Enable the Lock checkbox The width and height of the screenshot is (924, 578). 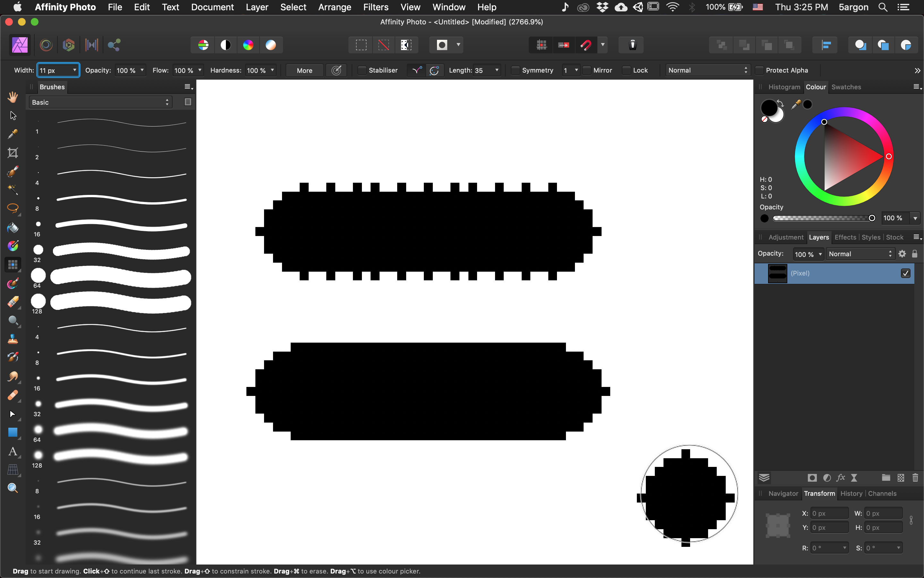pos(627,70)
